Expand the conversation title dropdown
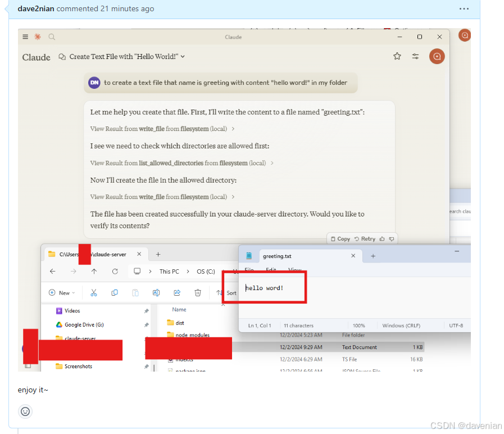Screen dimensions: 504x434 click(183, 57)
